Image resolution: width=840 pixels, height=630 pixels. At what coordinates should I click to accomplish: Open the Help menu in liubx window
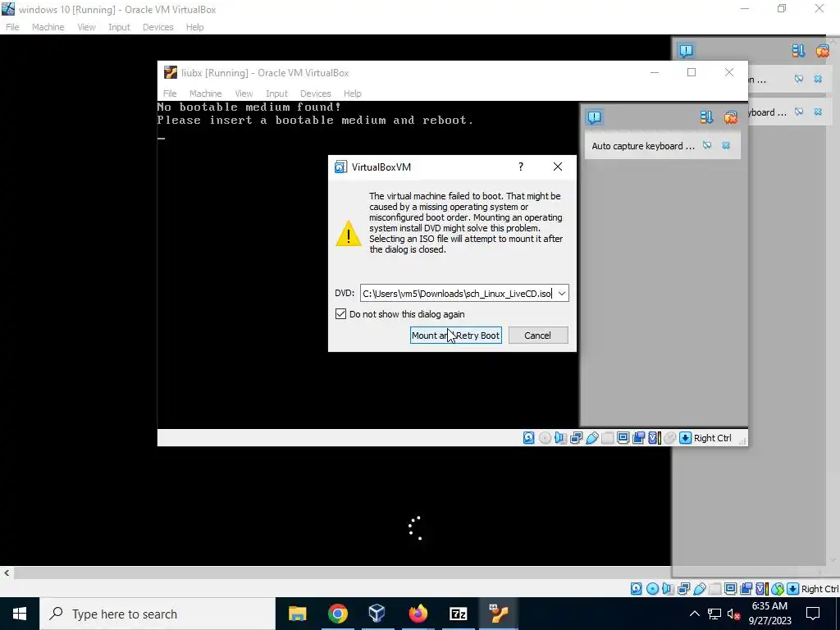tap(352, 94)
